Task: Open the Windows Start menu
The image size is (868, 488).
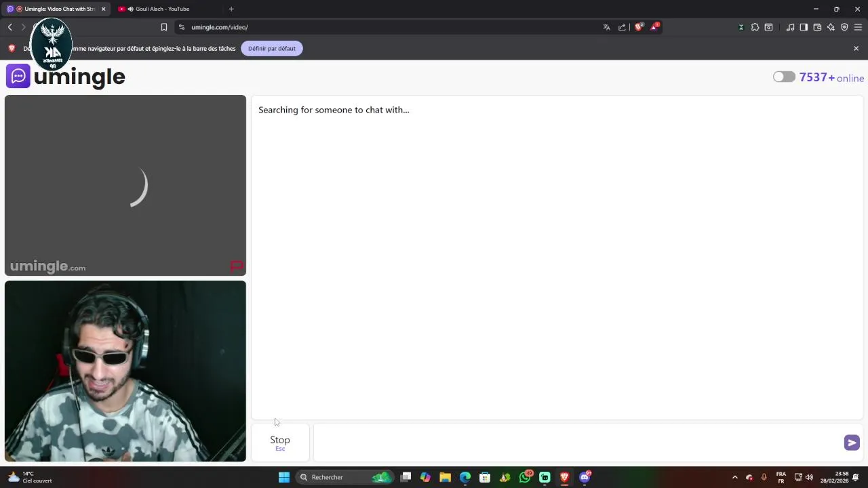Action: pos(284,477)
